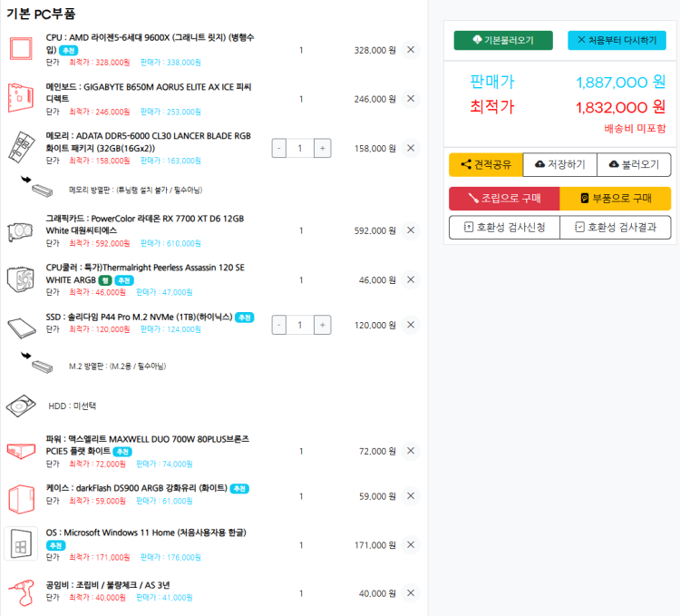Click the SSD quantity input field
Viewport: 680px width, 616px height.
coord(300,325)
